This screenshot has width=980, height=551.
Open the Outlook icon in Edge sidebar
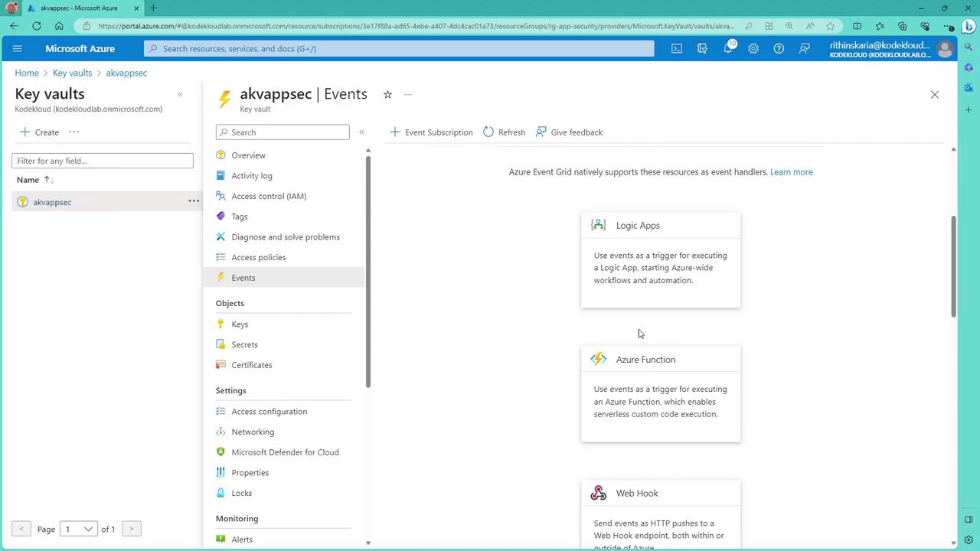tap(969, 88)
